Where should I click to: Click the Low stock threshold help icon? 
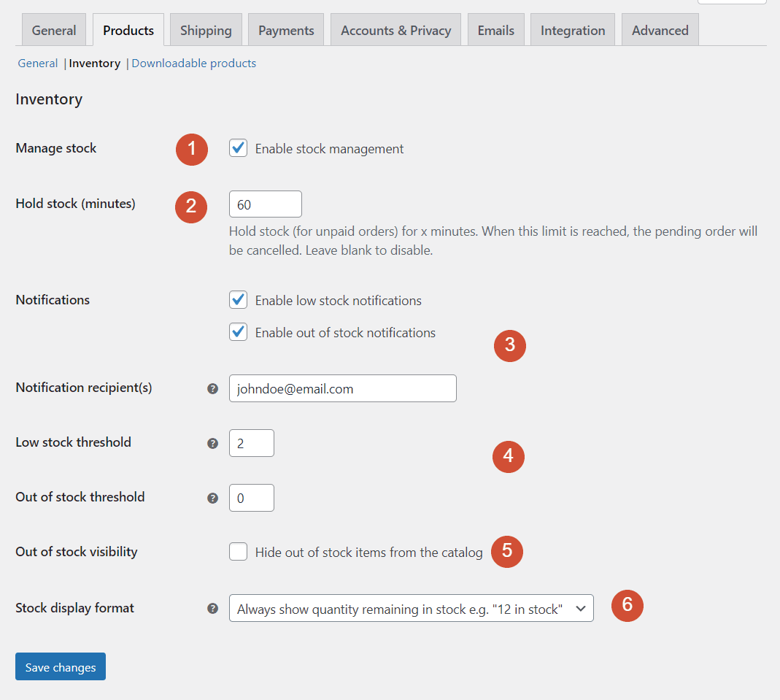pyautogui.click(x=212, y=443)
